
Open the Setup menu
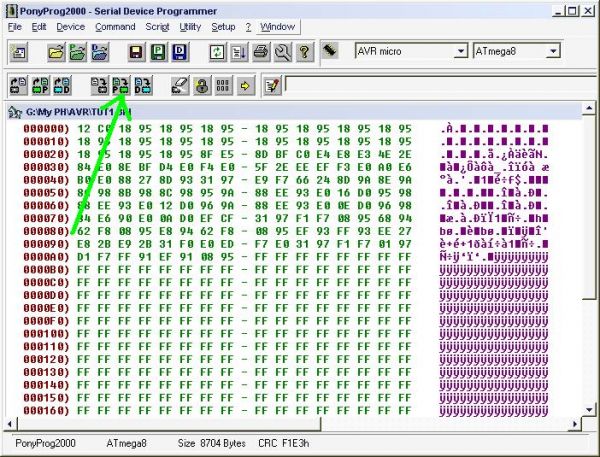point(223,27)
